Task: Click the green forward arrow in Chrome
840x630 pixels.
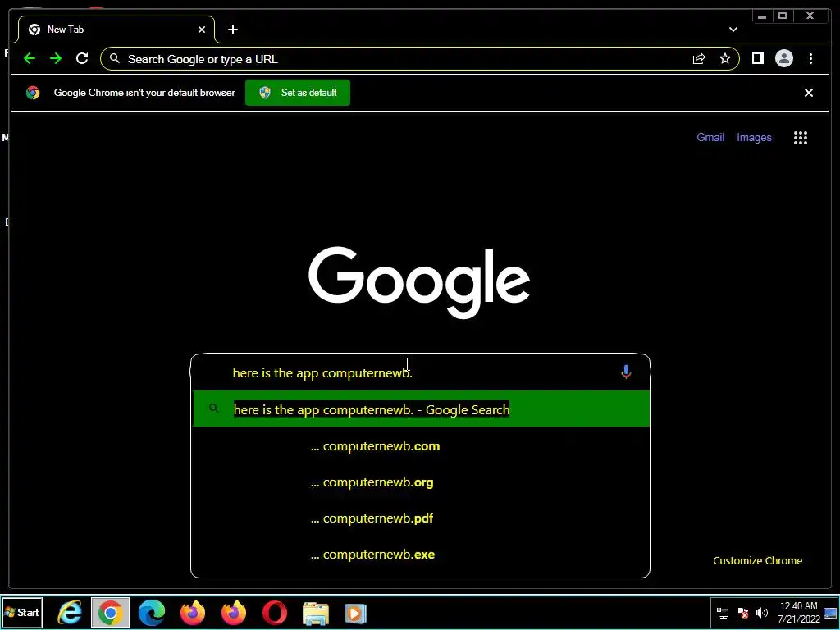Action: [56, 58]
